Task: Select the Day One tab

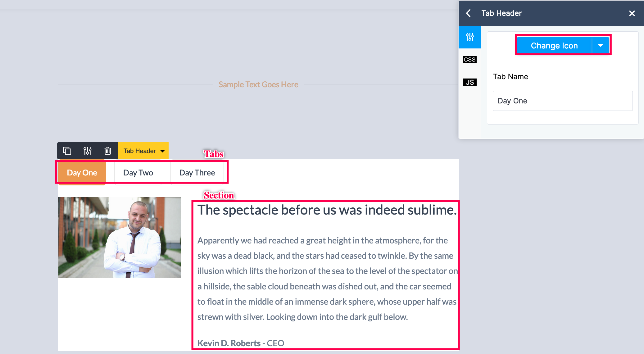Action: [82, 173]
